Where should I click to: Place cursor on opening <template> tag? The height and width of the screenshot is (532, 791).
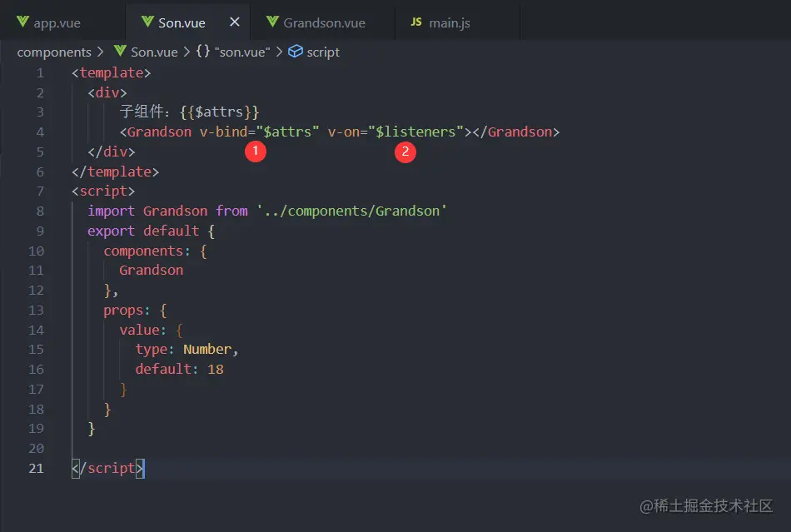click(111, 73)
